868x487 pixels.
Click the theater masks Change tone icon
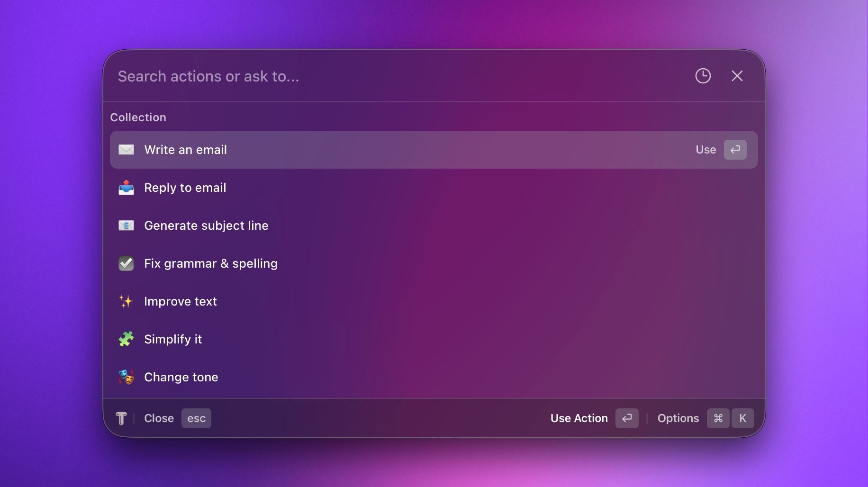(x=126, y=377)
